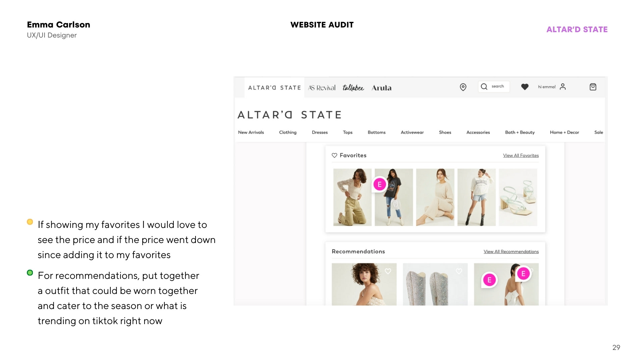Click the View All Favorites link
The height and width of the screenshot is (362, 644).
pyautogui.click(x=521, y=156)
